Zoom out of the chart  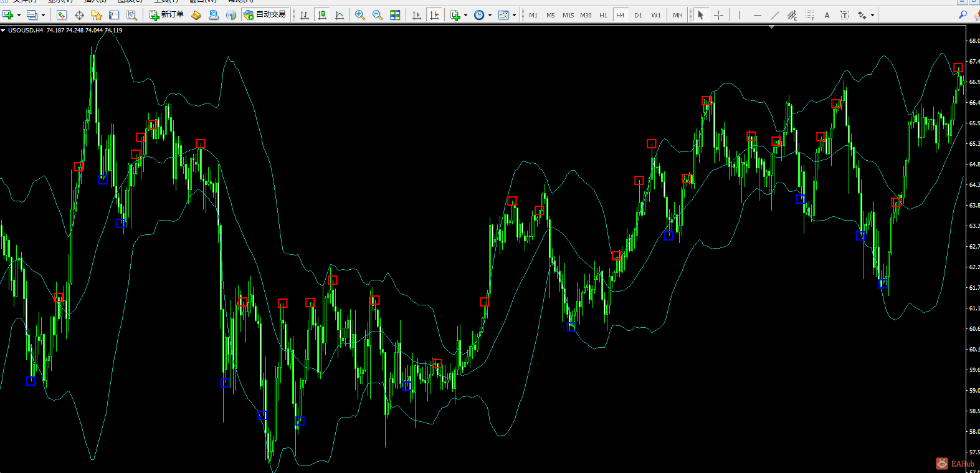(378, 15)
